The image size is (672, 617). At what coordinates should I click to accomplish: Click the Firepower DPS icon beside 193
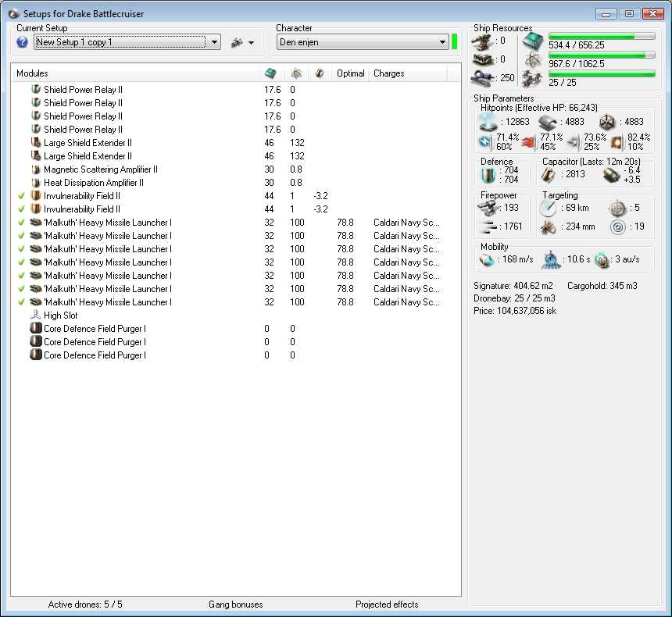point(488,209)
